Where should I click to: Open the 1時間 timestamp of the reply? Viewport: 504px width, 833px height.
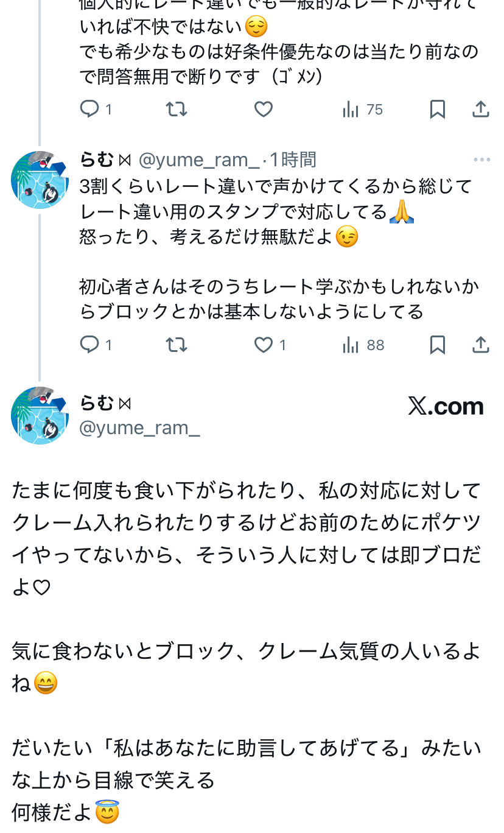click(293, 160)
